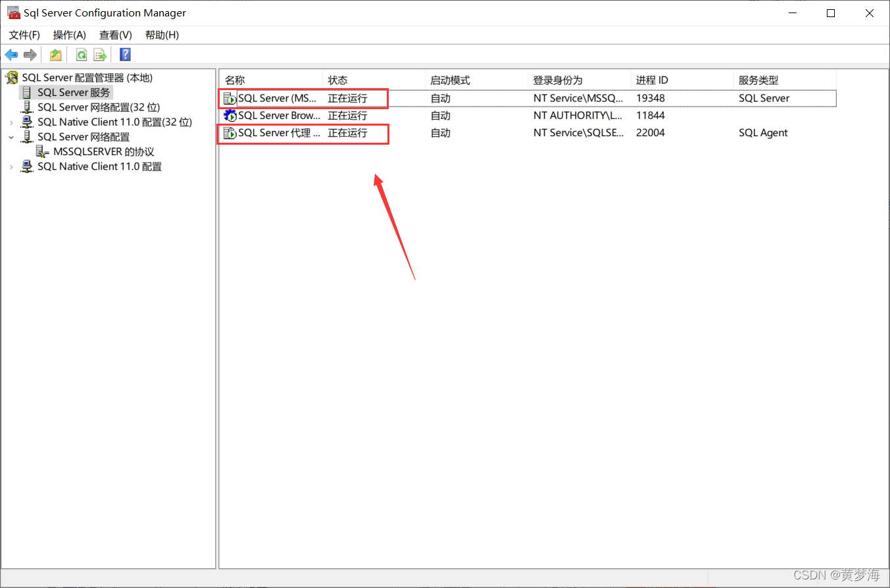
Task: Click 自动 start mode of SQL Server Browser
Action: tap(440, 116)
